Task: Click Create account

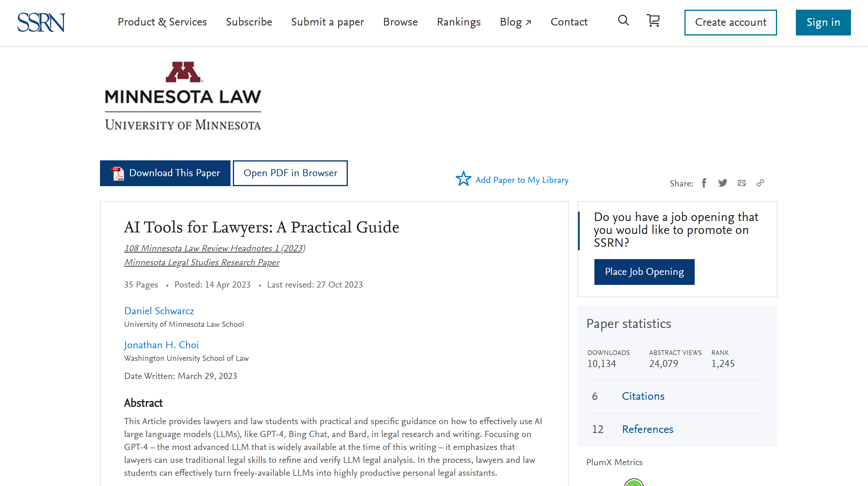Action: (730, 22)
